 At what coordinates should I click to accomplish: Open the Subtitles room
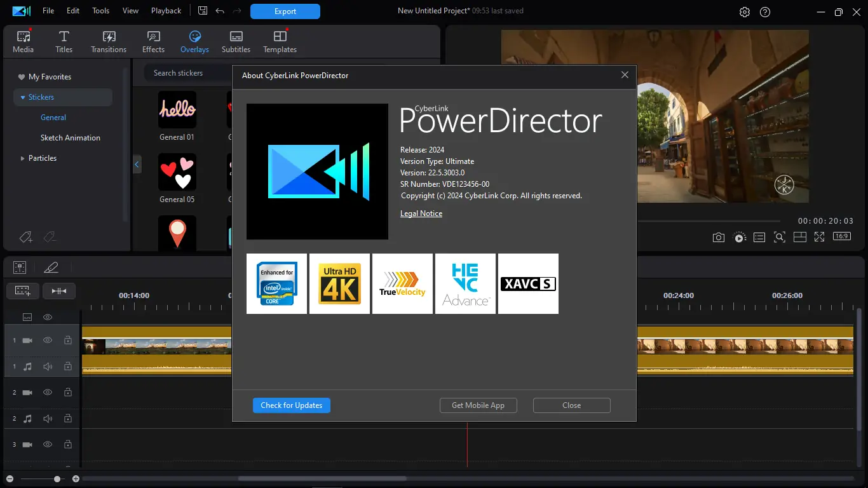[x=236, y=42]
